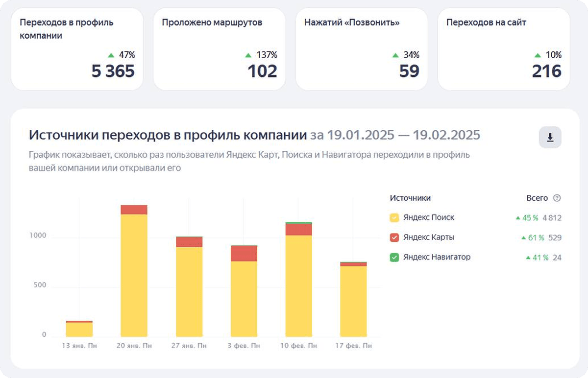Viewport: 588px width, 378px height.
Task: Select the 27 янв. bar in chart
Action: [189, 287]
